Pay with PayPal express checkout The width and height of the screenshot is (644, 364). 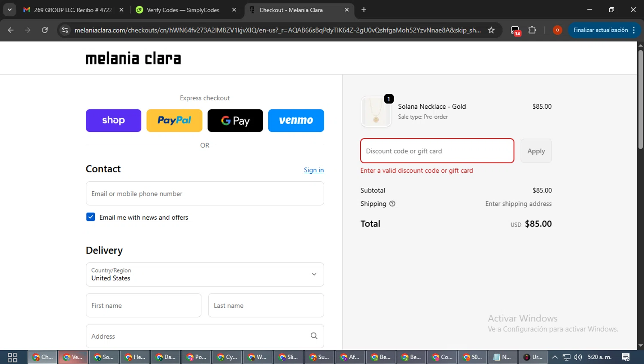(174, 120)
